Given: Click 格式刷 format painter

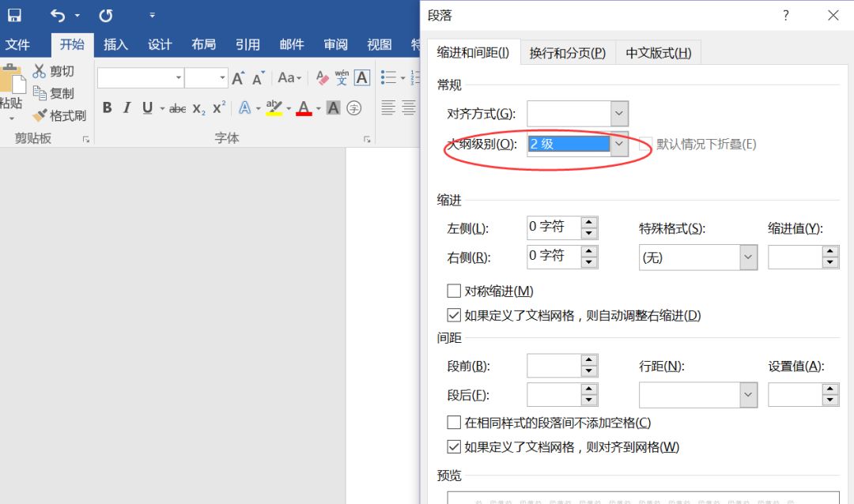Looking at the screenshot, I should [x=59, y=115].
